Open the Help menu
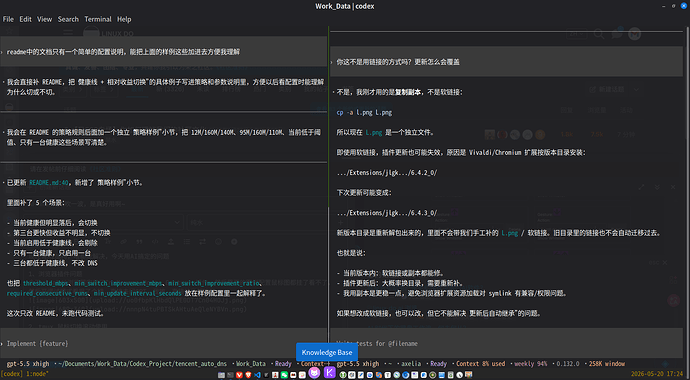 click(124, 19)
